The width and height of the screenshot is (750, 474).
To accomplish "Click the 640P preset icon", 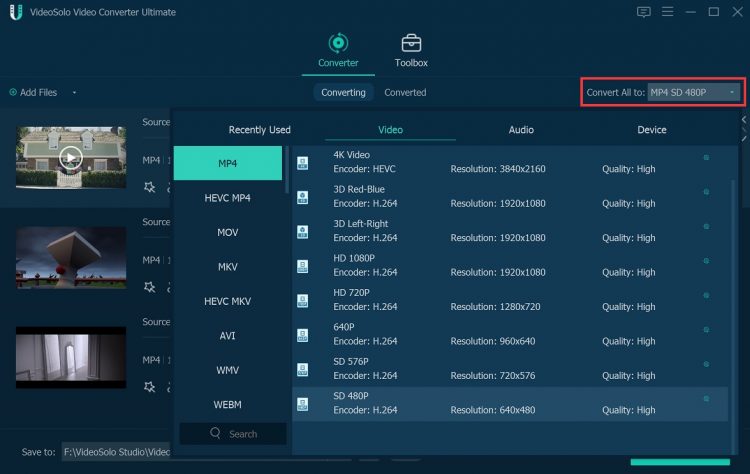I will pyautogui.click(x=302, y=335).
